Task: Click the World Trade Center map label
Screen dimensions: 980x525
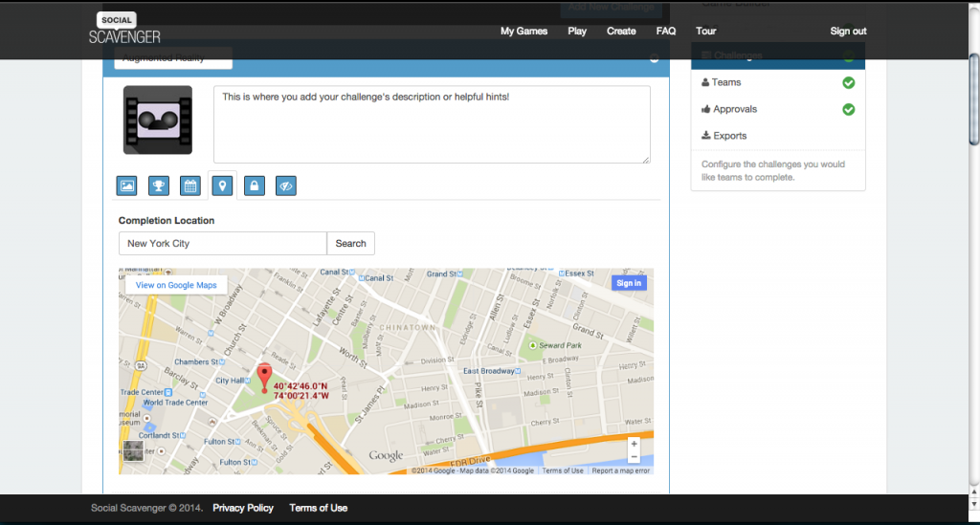Action: tap(175, 403)
